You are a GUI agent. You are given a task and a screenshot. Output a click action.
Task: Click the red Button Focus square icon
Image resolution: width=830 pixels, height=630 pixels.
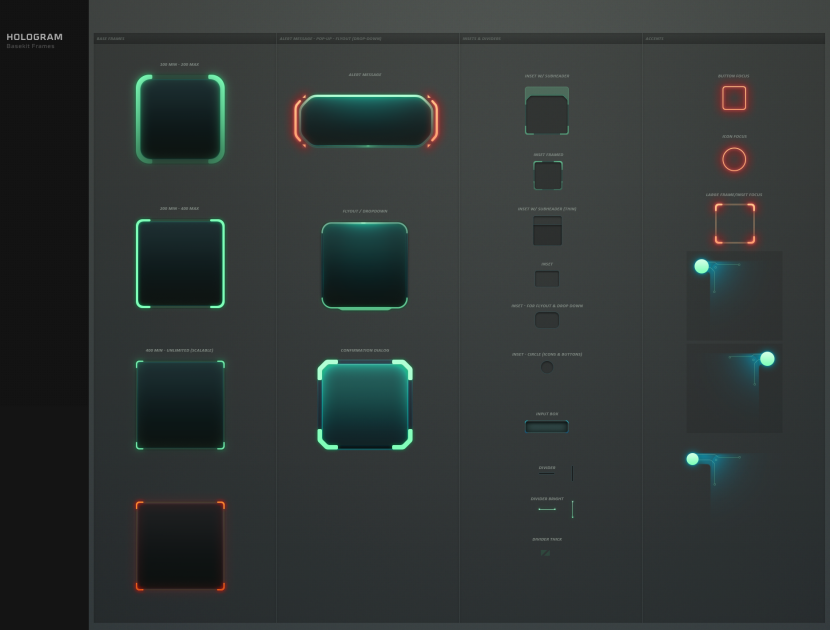[x=734, y=98]
